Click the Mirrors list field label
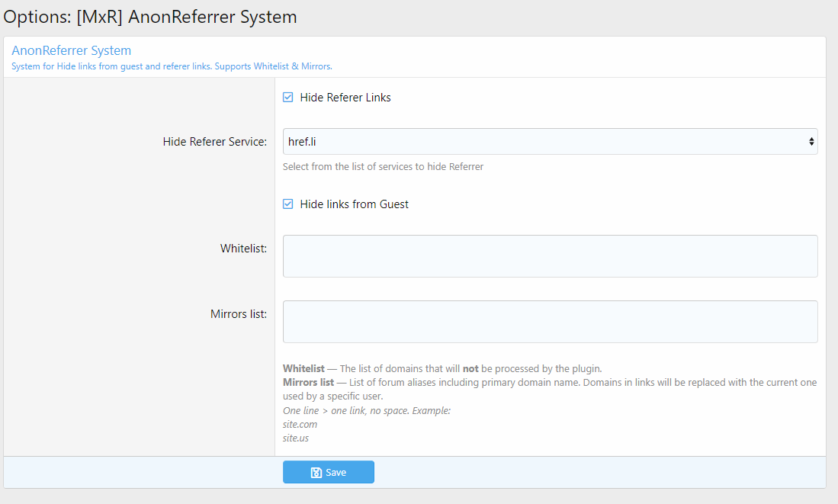 click(239, 313)
